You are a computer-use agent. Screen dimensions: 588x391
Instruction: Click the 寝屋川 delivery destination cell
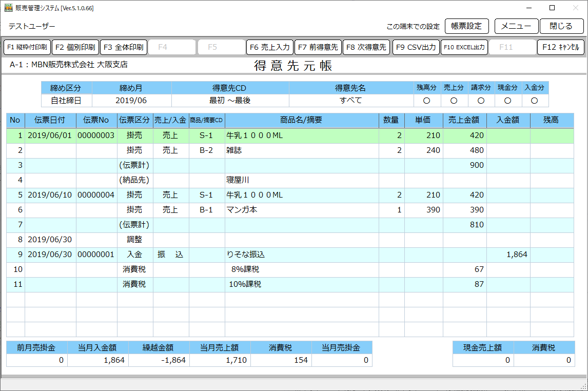(302, 180)
